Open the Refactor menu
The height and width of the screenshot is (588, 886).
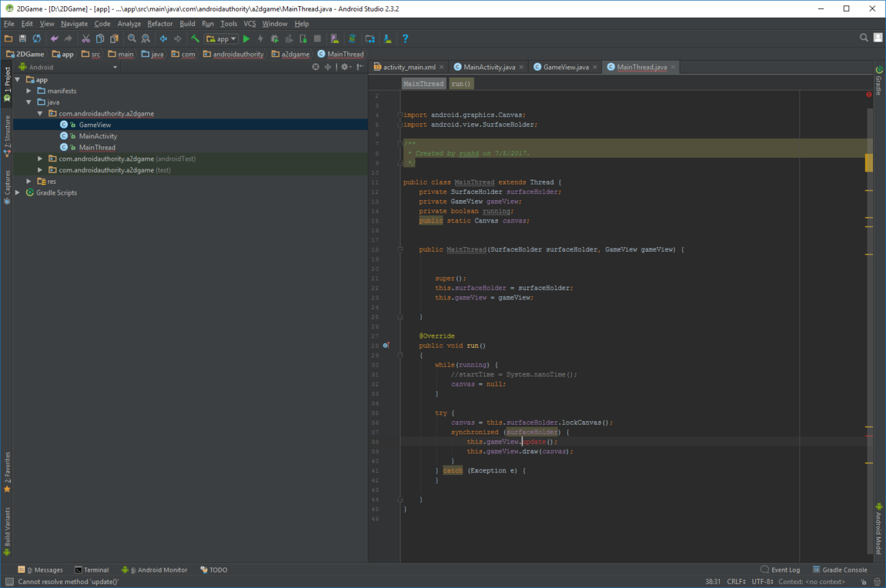[x=160, y=24]
